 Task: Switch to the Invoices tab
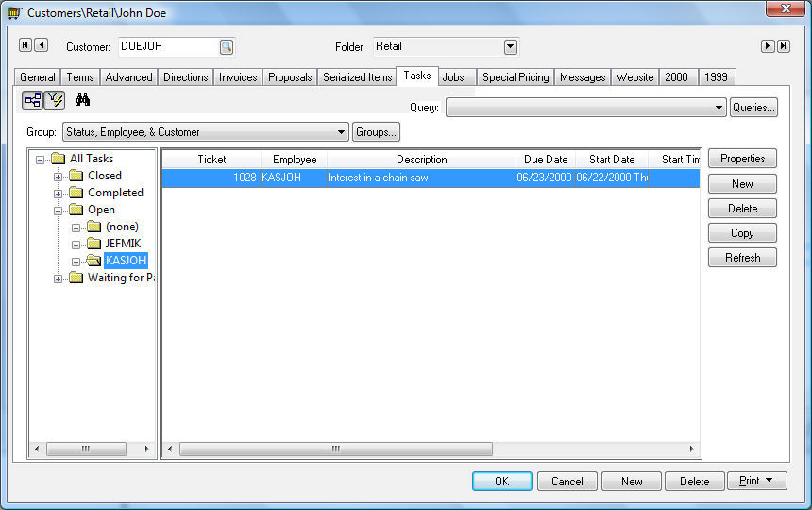pos(238,77)
